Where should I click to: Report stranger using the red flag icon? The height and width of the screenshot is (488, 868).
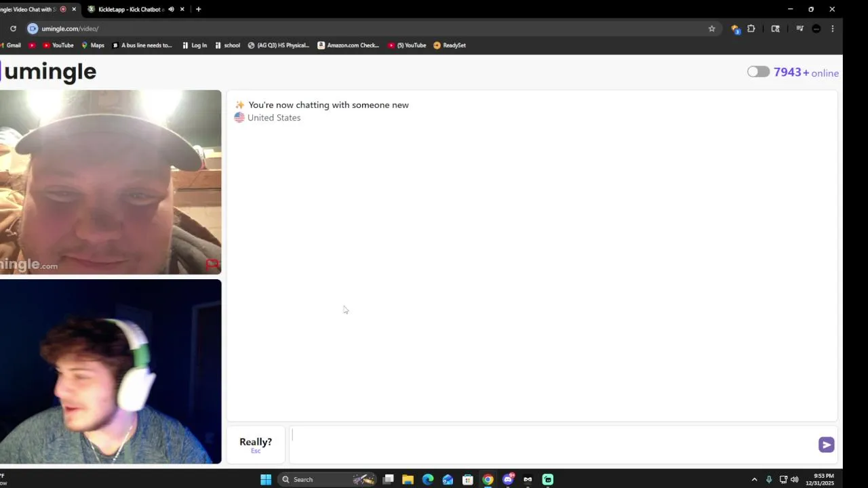click(x=212, y=264)
